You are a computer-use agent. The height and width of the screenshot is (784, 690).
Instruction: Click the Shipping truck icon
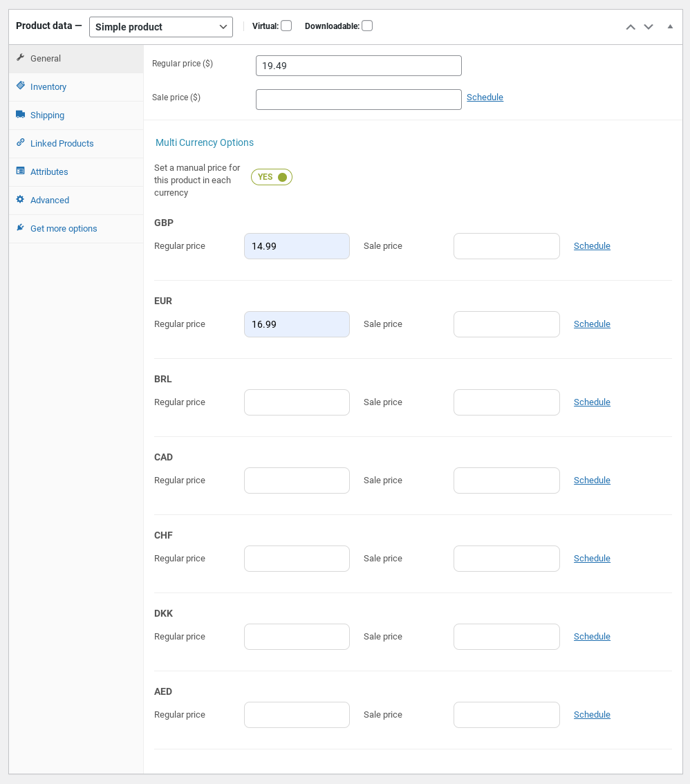tap(21, 114)
